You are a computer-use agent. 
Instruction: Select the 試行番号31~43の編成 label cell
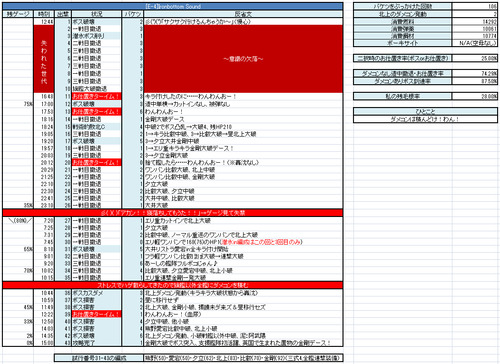[99, 358]
